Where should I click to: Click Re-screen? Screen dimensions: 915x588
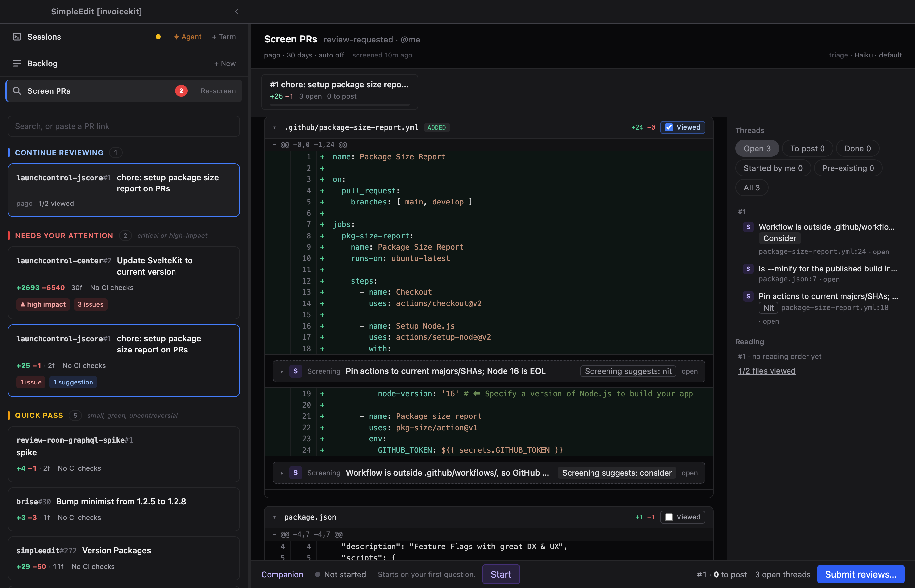218,91
